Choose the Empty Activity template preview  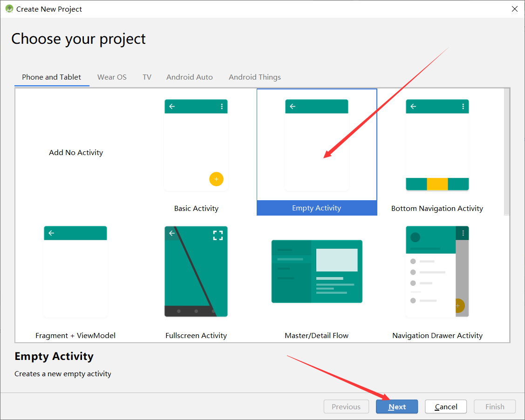pos(316,145)
